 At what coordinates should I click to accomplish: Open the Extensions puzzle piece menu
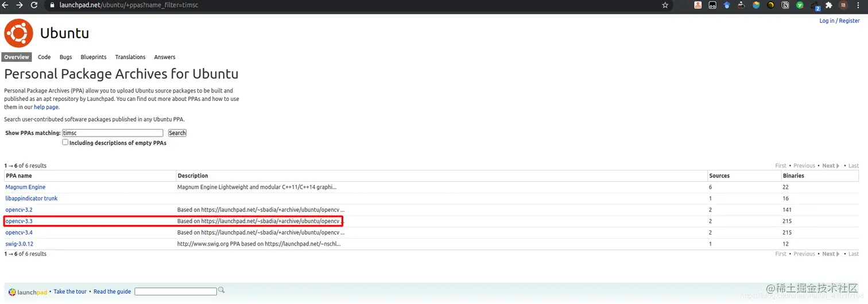click(x=829, y=5)
